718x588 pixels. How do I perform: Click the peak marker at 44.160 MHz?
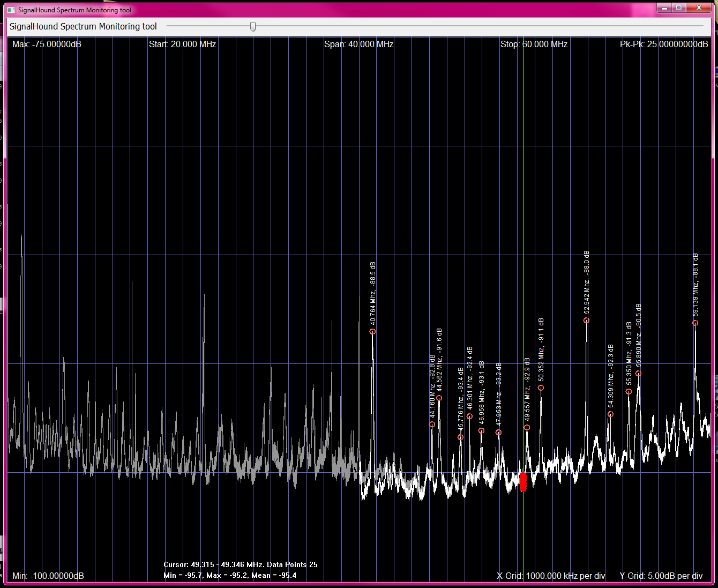coord(432,425)
